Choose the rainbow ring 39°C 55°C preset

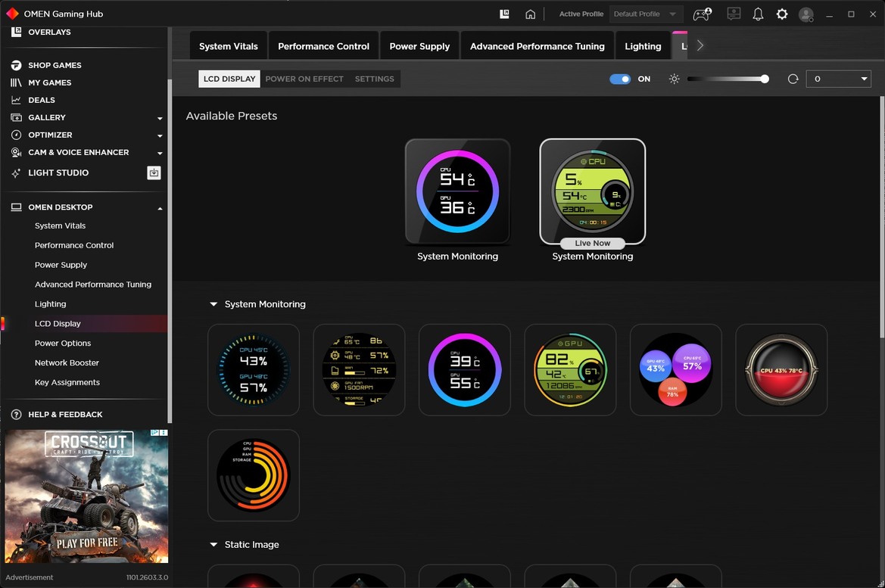[465, 369]
